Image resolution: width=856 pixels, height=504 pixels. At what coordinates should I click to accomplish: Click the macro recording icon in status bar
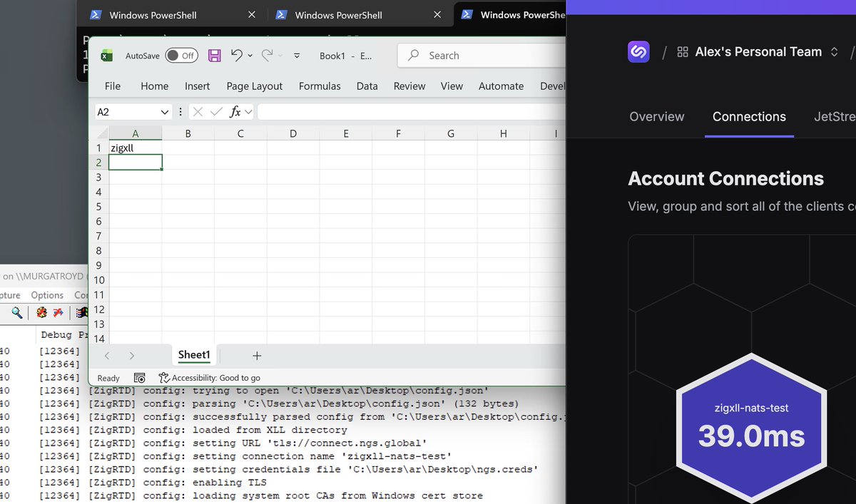(x=140, y=378)
